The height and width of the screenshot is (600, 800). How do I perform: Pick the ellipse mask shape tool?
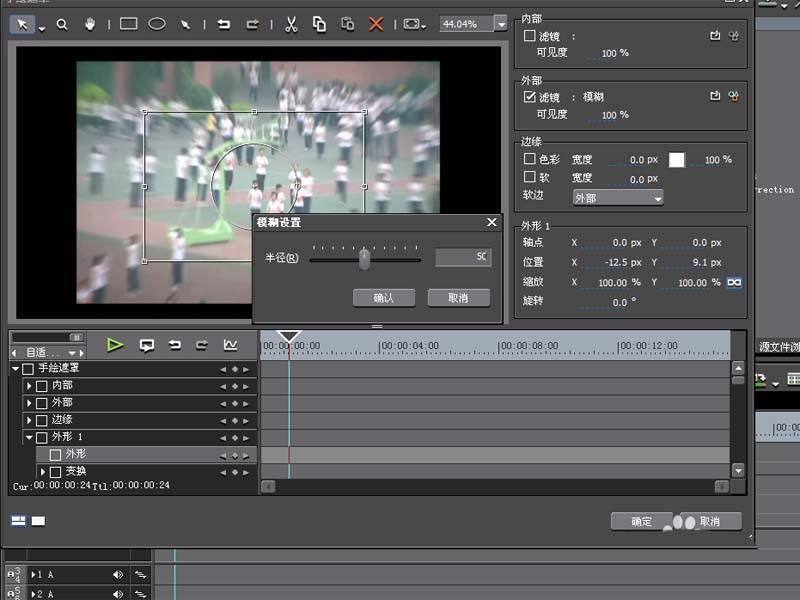tap(157, 23)
